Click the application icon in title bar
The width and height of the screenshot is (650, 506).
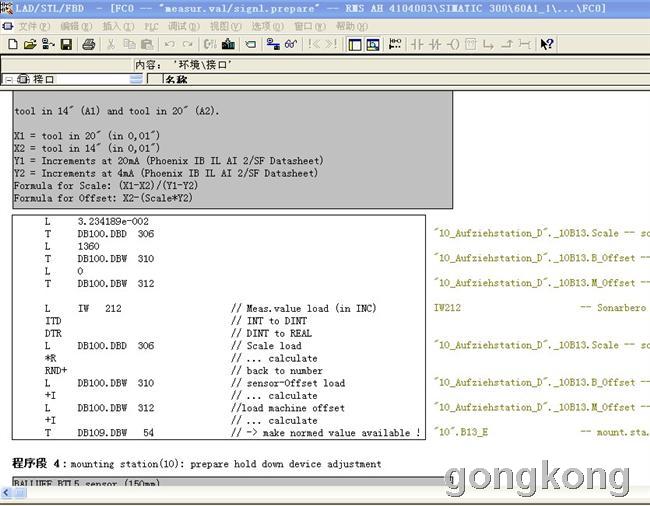point(7,7)
